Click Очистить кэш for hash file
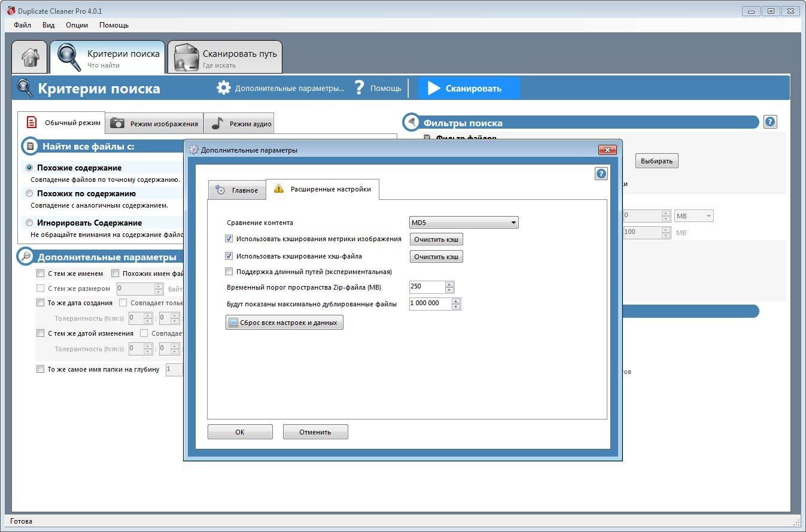 436,257
